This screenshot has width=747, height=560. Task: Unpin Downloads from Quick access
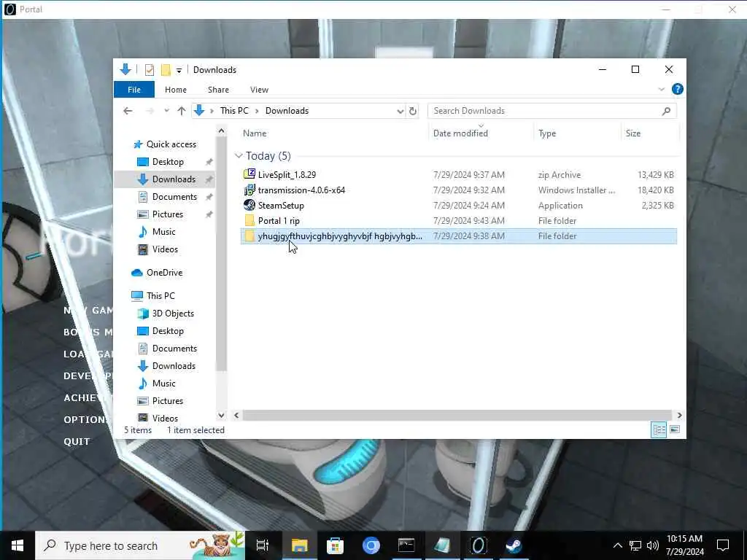click(x=209, y=179)
